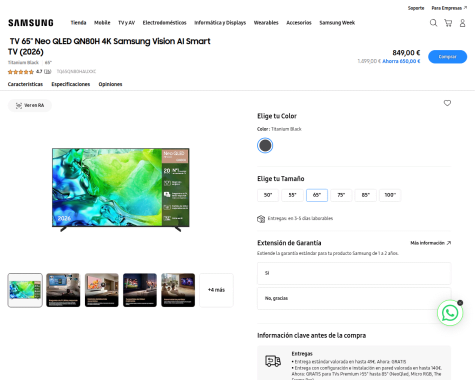Select 85" size option
This screenshot has height=380, width=475.
point(366,195)
